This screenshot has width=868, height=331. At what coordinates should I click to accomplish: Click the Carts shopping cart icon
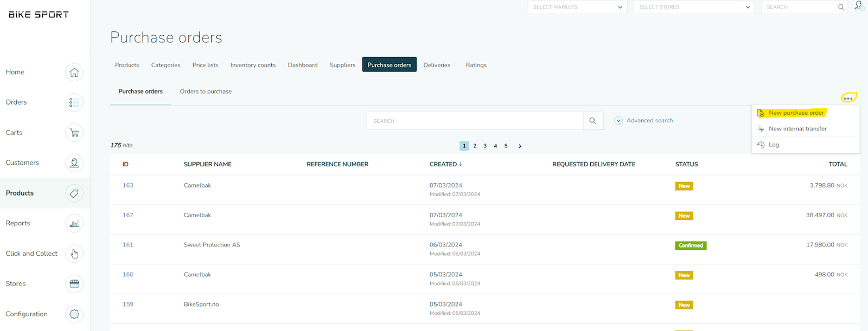click(x=74, y=133)
